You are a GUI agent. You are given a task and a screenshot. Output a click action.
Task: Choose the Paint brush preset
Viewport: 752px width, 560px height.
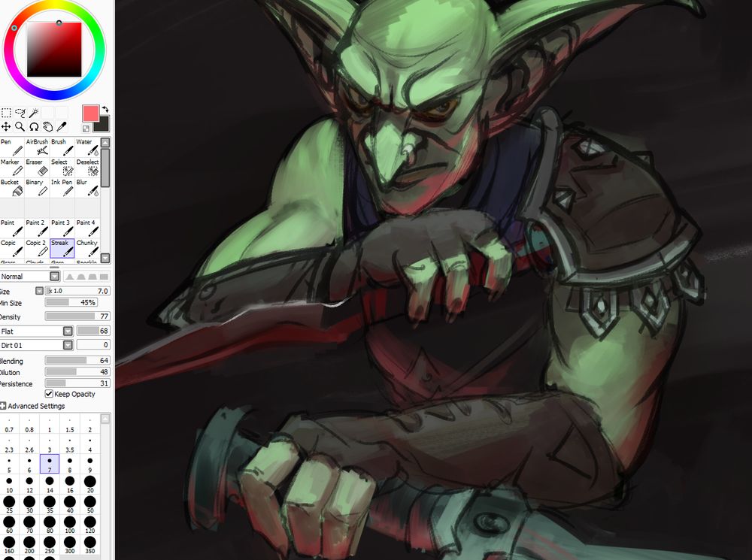pyautogui.click(x=12, y=229)
